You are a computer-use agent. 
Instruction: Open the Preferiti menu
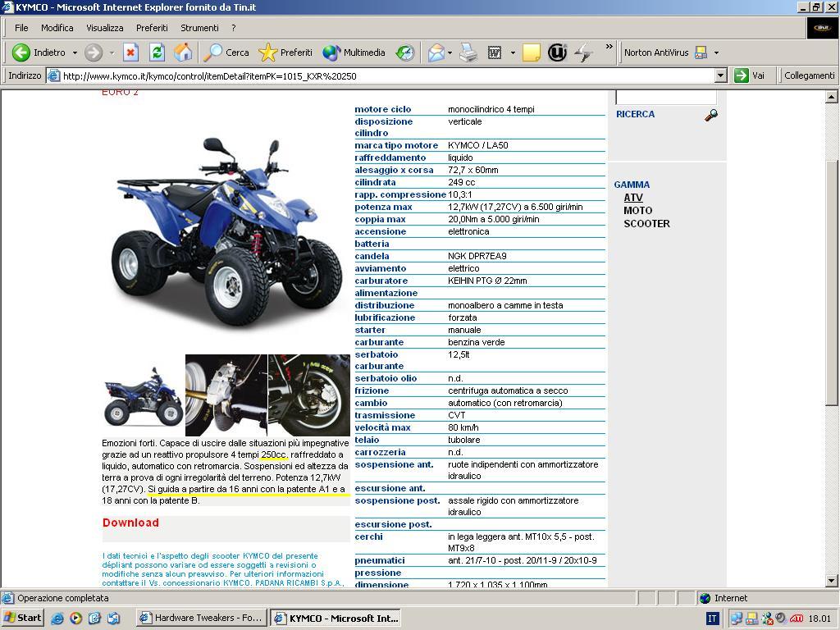point(152,28)
